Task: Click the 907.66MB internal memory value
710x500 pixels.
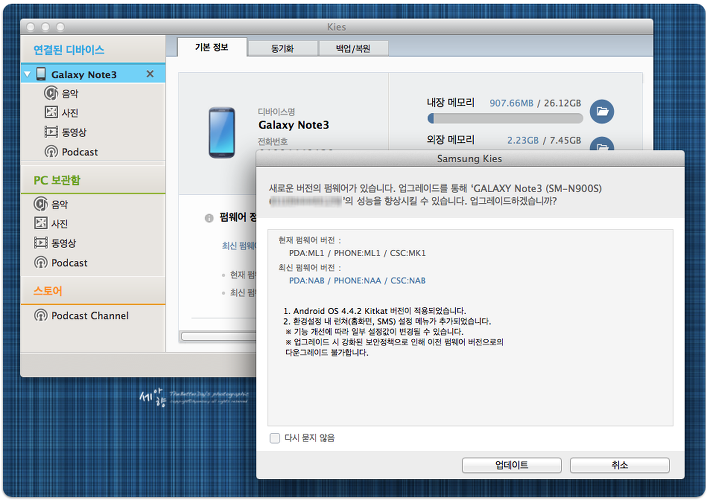Action: (x=511, y=103)
